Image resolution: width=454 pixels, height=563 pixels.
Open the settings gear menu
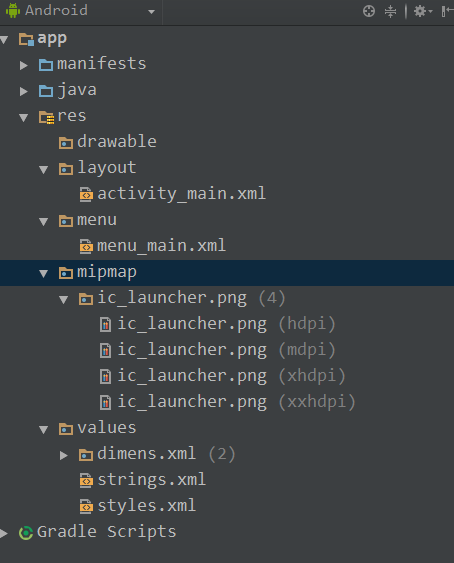point(423,11)
